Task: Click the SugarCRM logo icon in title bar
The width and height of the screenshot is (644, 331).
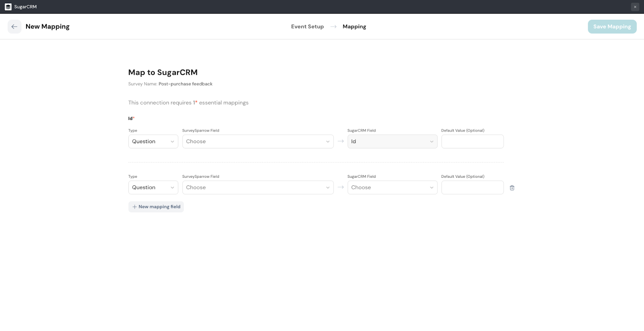Action: [x=8, y=7]
